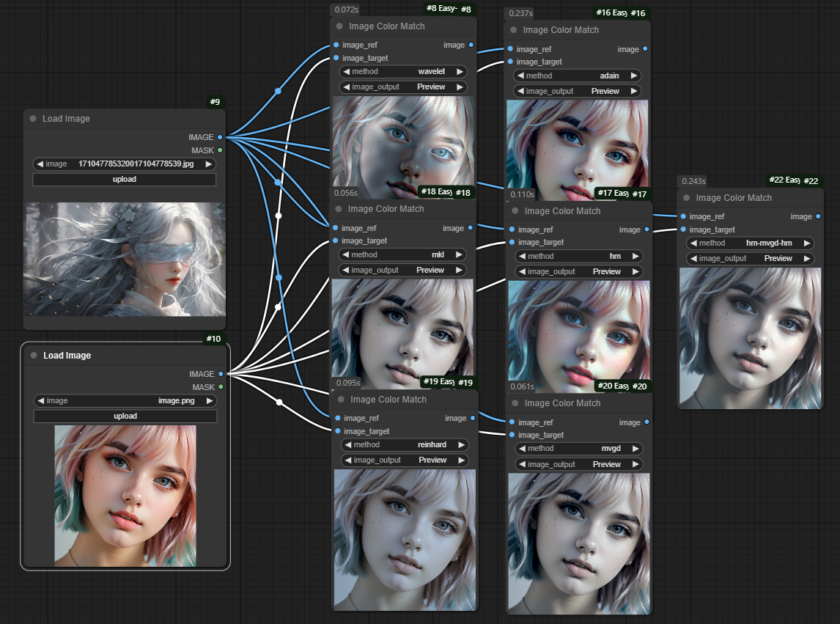Click the image_ref input port on the hm-mvgd-hm node
This screenshot has width=840, height=624.
coord(683,216)
